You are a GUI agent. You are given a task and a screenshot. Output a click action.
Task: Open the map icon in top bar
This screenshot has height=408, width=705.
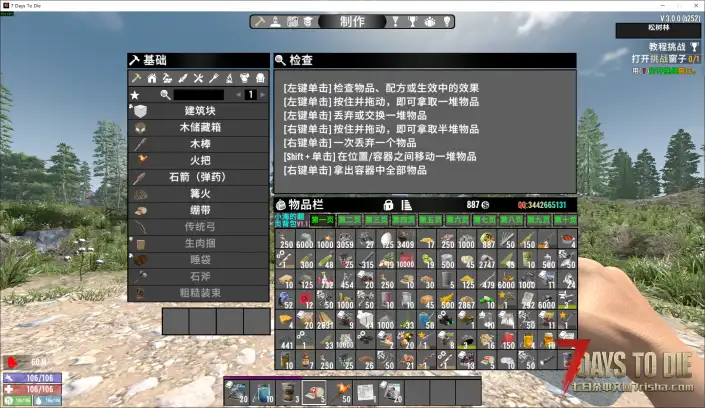point(292,22)
